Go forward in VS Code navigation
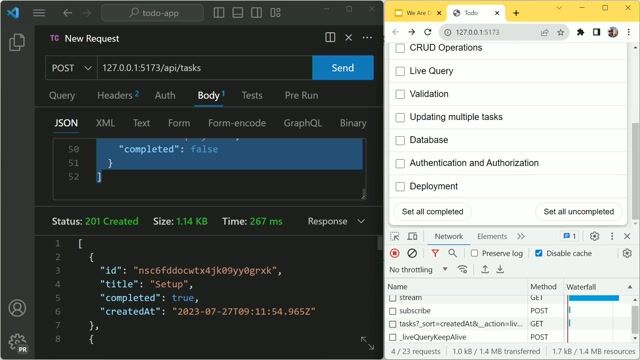This screenshot has height=360, width=640. 87,13
